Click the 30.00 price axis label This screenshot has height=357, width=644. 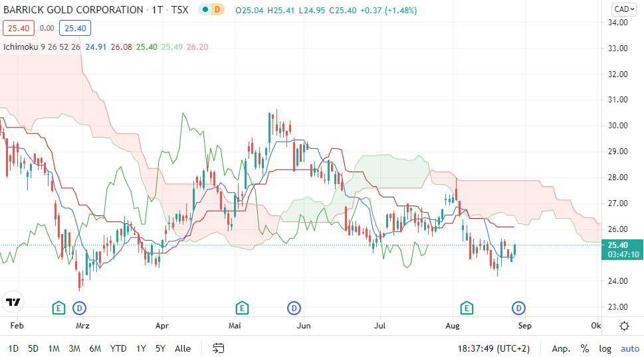pos(618,125)
